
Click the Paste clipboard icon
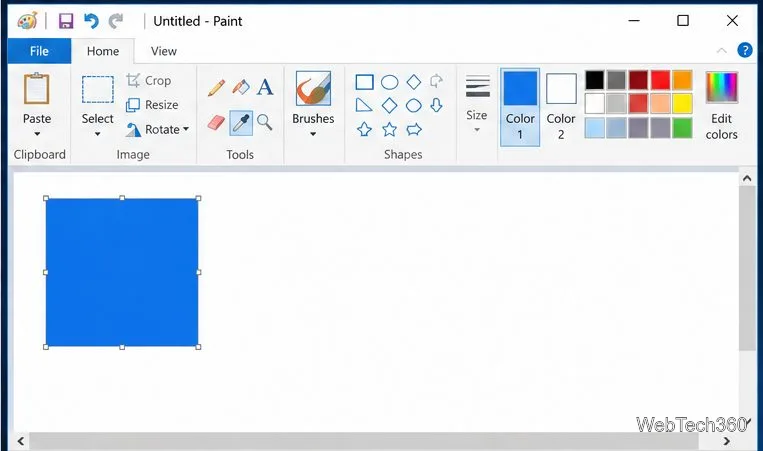(36, 89)
